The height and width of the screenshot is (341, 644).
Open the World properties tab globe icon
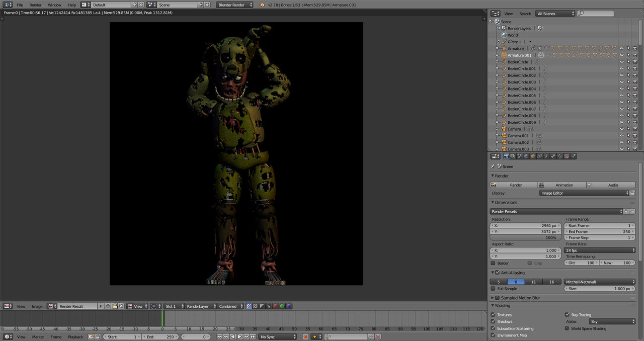tap(526, 156)
